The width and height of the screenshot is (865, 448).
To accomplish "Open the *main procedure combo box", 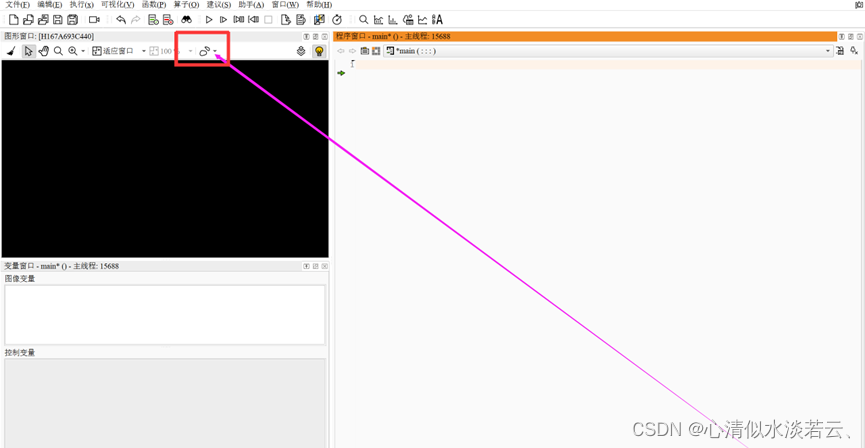I will pyautogui.click(x=608, y=51).
